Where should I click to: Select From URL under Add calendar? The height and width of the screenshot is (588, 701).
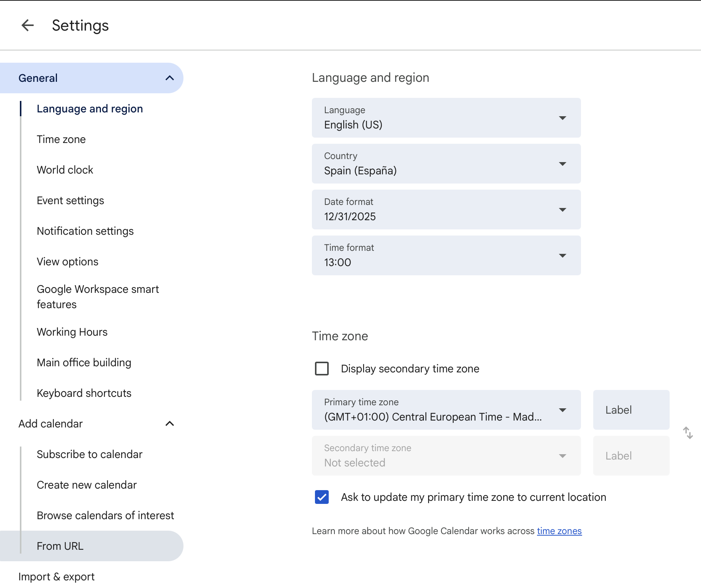click(60, 546)
